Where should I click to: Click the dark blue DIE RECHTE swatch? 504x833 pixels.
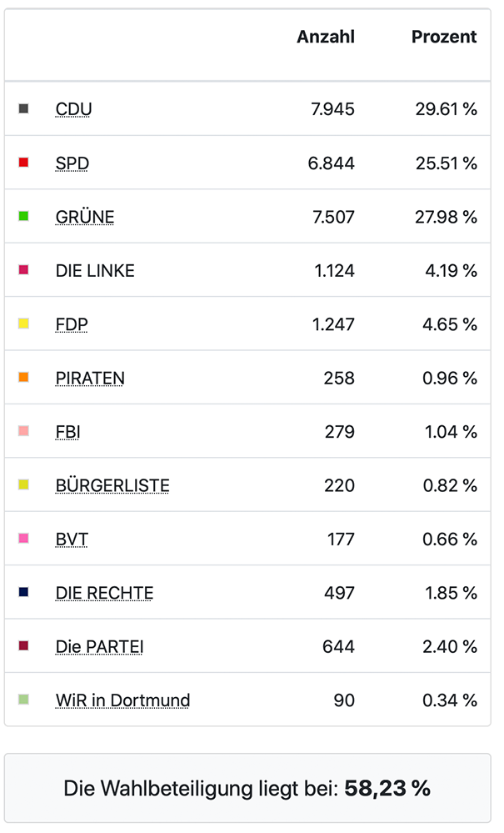coord(23,591)
